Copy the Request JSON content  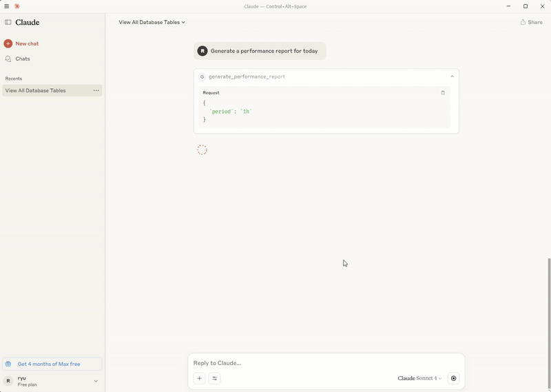(x=443, y=93)
